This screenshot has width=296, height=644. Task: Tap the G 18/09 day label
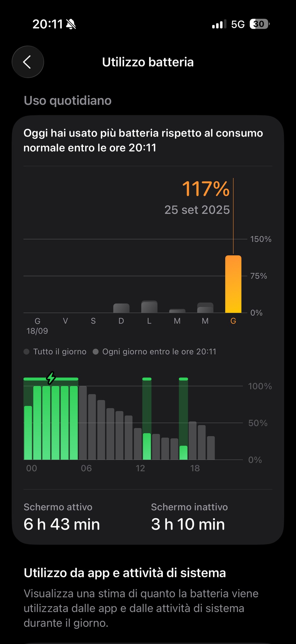click(37, 325)
